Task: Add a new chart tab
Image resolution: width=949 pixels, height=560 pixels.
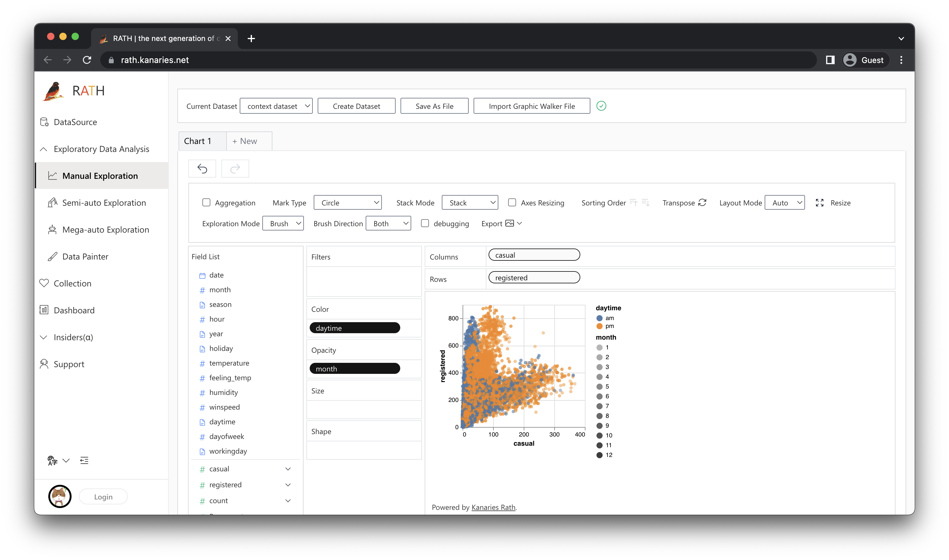Action: pyautogui.click(x=245, y=141)
